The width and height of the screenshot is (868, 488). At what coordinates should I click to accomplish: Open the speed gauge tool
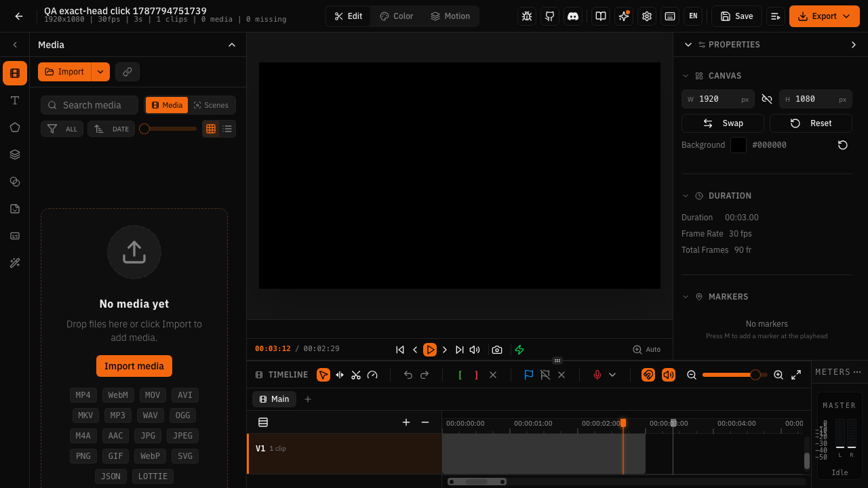(372, 375)
